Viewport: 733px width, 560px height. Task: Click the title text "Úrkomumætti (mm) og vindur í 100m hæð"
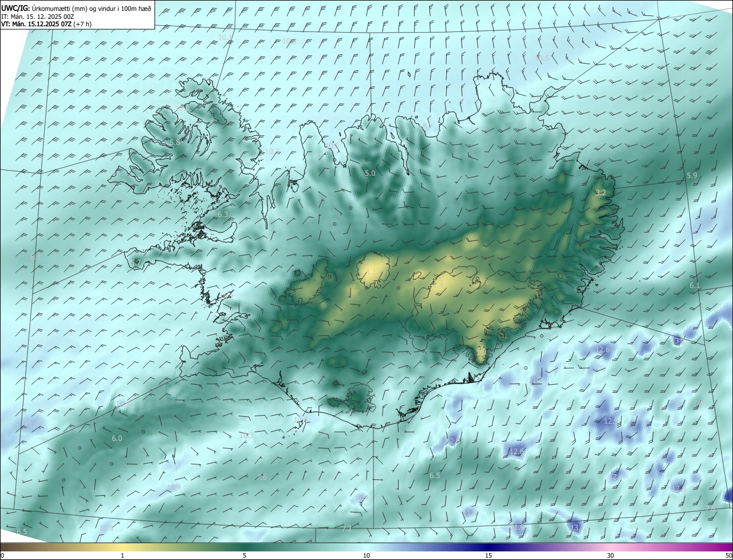pos(91,9)
